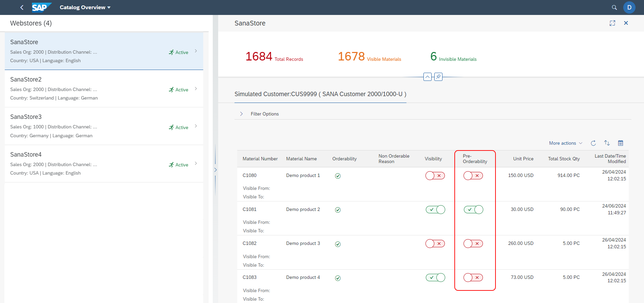Toggle Visibility switch for C1083
Viewport: 644px width, 303px height.
pos(435,278)
